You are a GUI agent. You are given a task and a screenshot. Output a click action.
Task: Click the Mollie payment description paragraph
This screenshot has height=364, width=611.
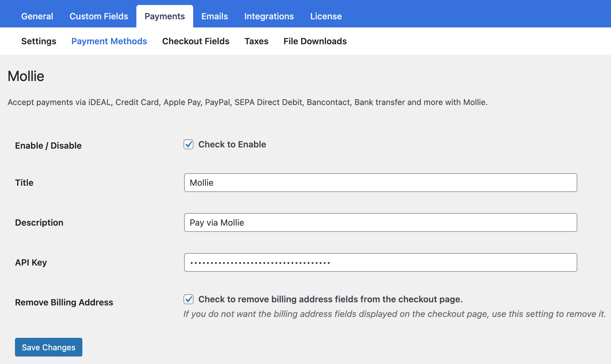[247, 102]
